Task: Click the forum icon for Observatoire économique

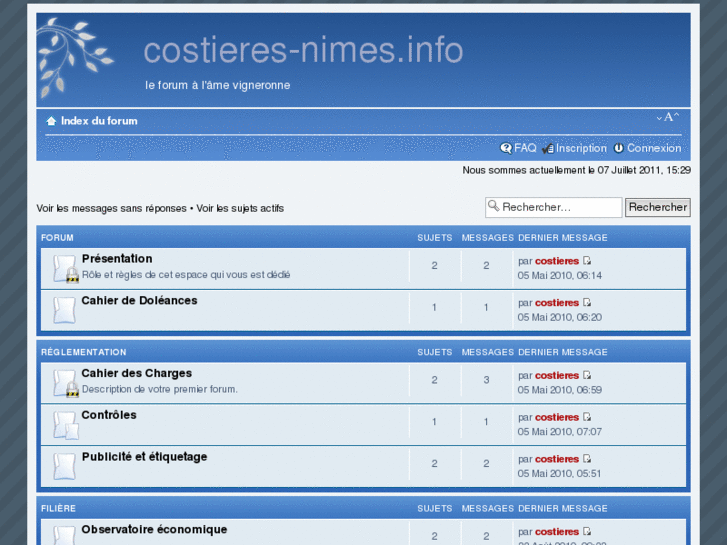Action: pos(64,536)
